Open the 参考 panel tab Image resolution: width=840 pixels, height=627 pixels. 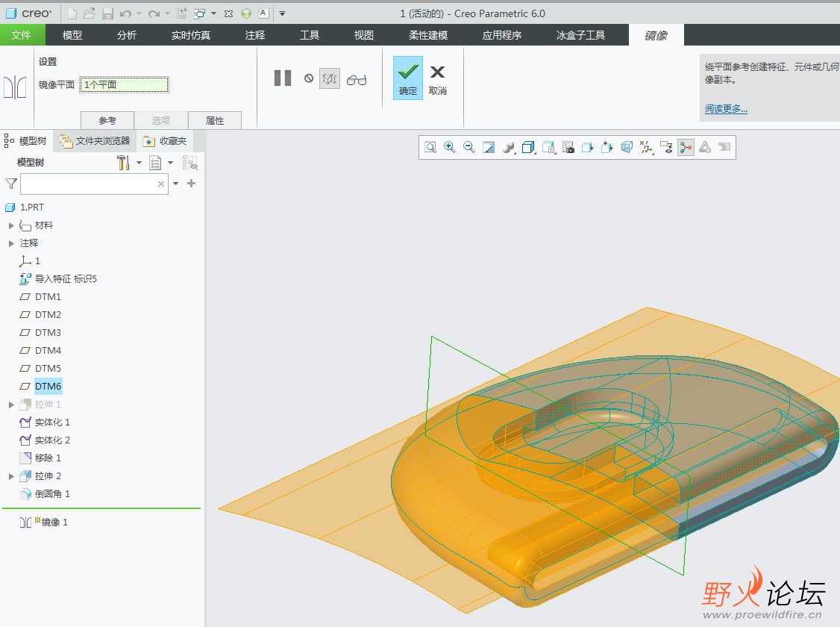click(x=107, y=121)
